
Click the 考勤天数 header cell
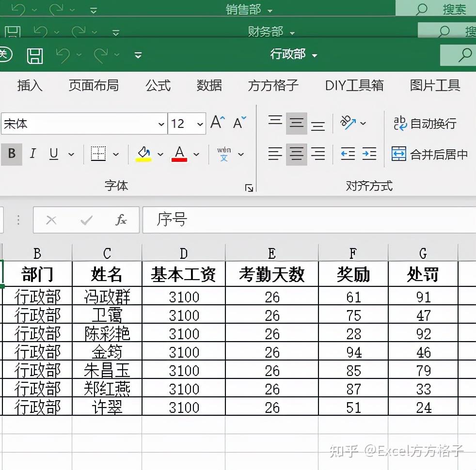(272, 274)
